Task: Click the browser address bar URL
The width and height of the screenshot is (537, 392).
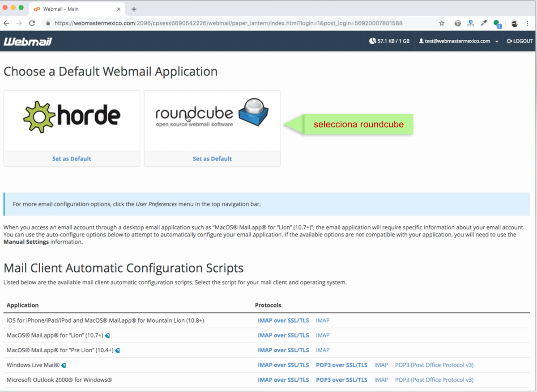Action: [x=228, y=23]
